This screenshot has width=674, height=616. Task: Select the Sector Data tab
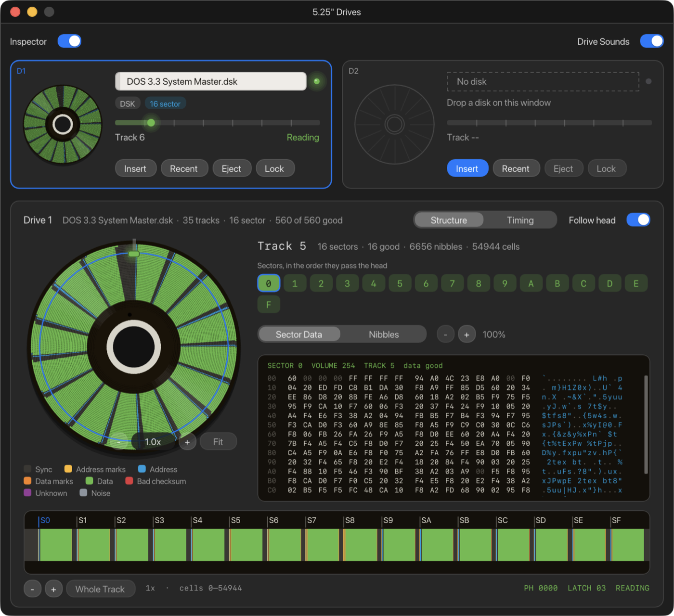299,334
